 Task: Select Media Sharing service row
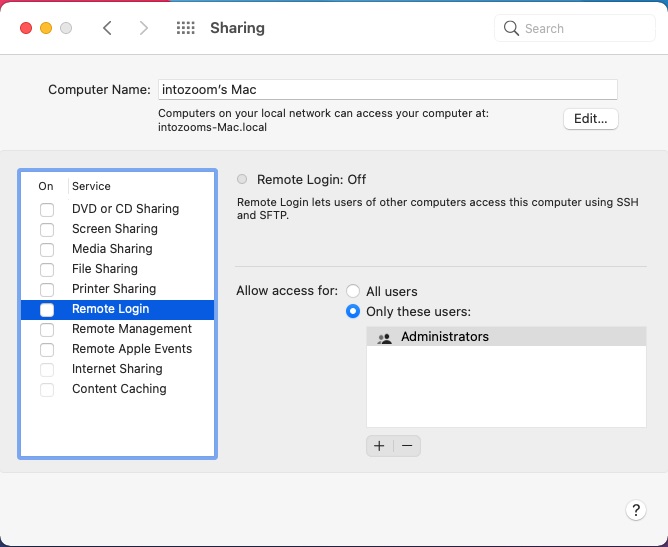[118, 249]
